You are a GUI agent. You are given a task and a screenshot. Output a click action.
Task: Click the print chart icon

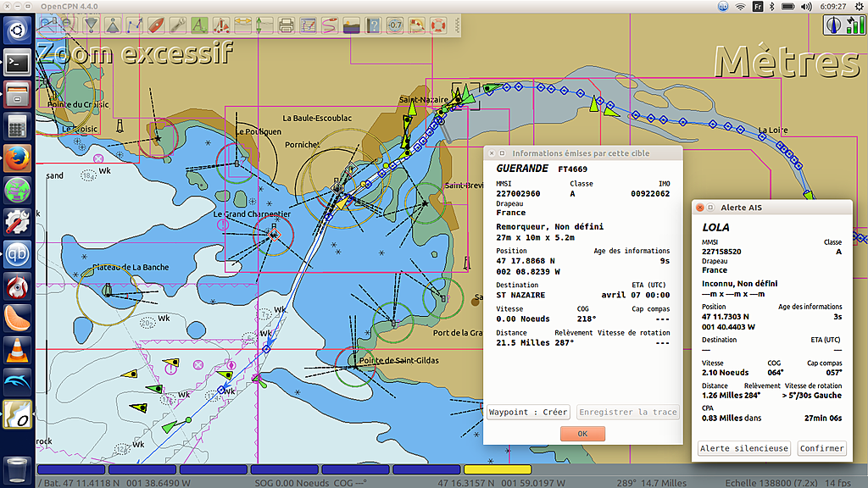pyautogui.click(x=286, y=25)
